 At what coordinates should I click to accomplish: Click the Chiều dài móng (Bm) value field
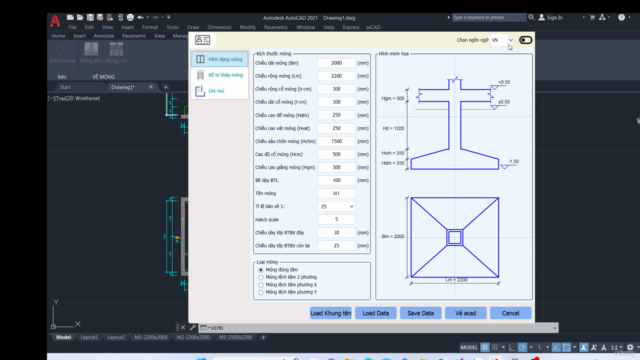coord(336,63)
